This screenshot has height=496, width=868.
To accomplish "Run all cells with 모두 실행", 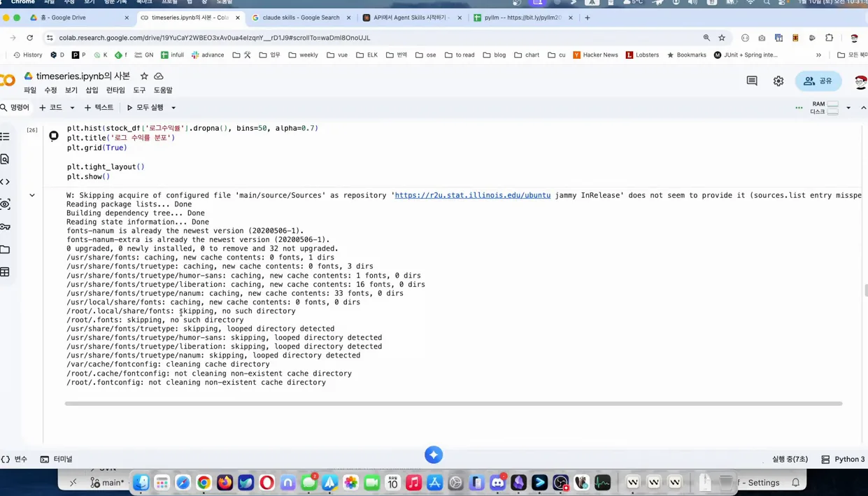I will [x=145, y=108].
